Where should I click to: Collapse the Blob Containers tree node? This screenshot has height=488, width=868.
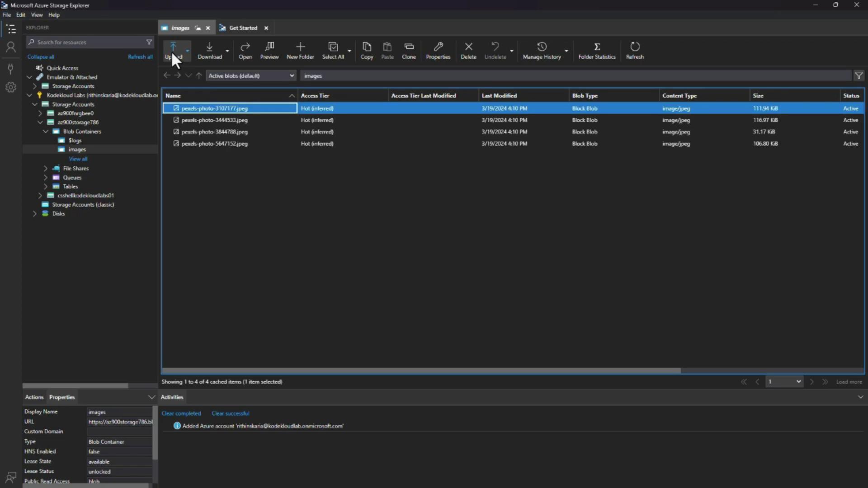45,131
